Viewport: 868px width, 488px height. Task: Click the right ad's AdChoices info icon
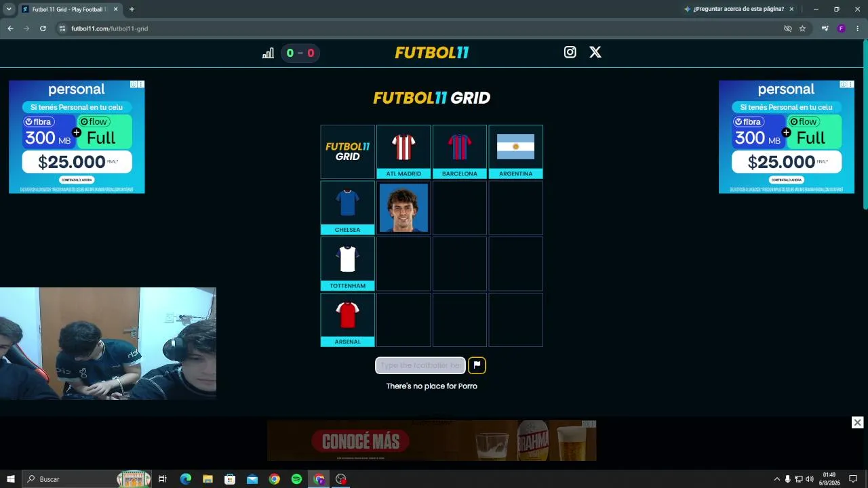click(844, 84)
